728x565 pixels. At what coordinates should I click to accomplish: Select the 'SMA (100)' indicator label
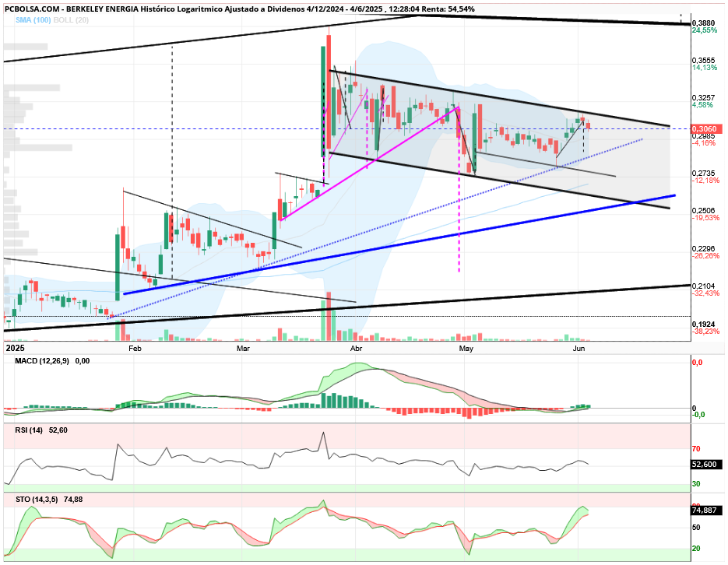click(x=33, y=20)
